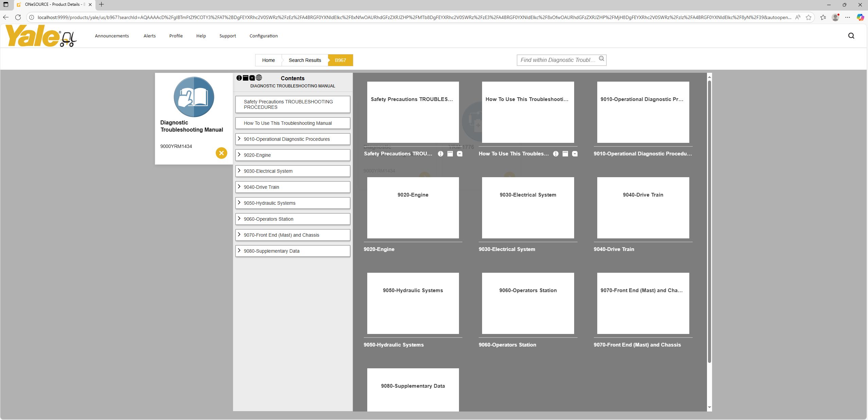This screenshot has width=868, height=420.
Task: Click the three-dot options icon beside Contents
Action: 239,78
